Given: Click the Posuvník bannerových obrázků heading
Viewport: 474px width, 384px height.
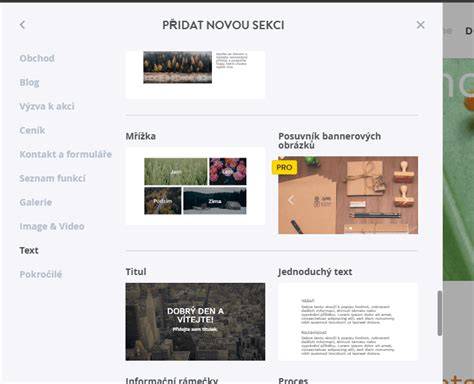Looking at the screenshot, I should (329, 140).
